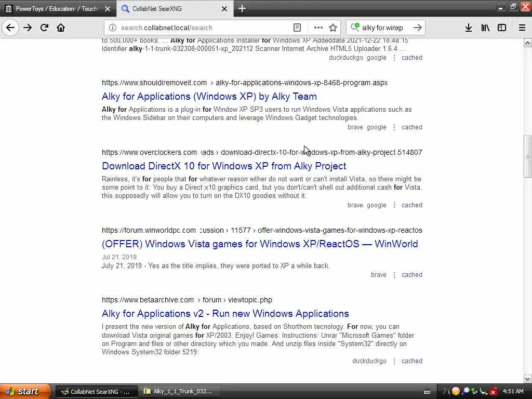
Task: Open 'Alky for Applications (Windows XP) by Alky Team'
Action: [209, 96]
